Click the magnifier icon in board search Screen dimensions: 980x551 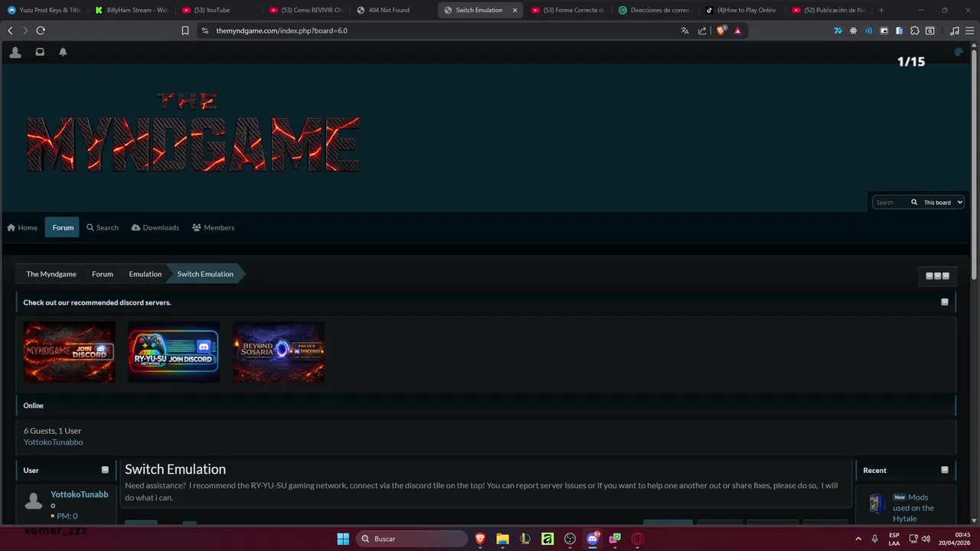tap(913, 202)
